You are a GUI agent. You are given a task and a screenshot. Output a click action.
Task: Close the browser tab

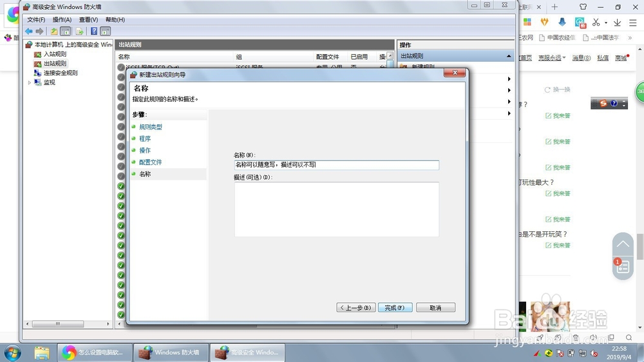point(539,7)
